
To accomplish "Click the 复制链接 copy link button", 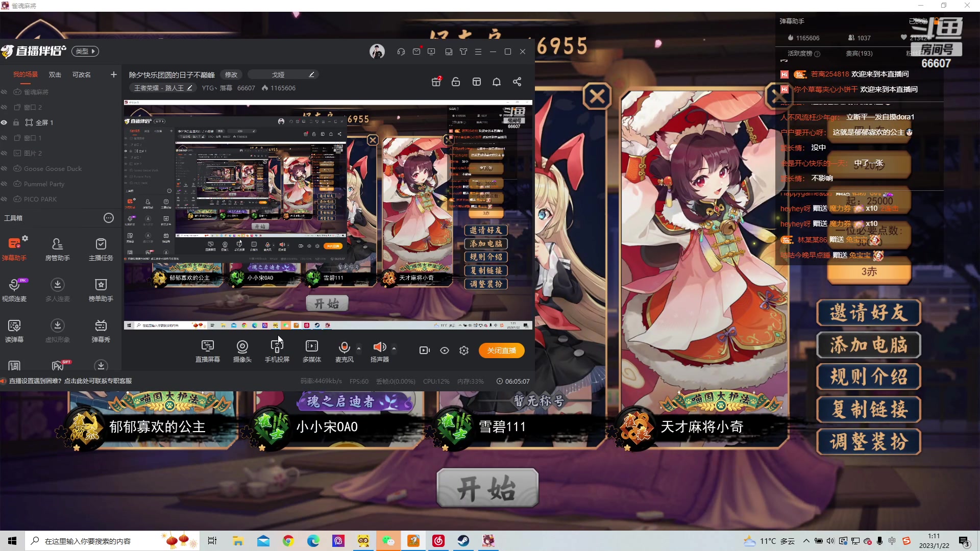I will coord(869,409).
